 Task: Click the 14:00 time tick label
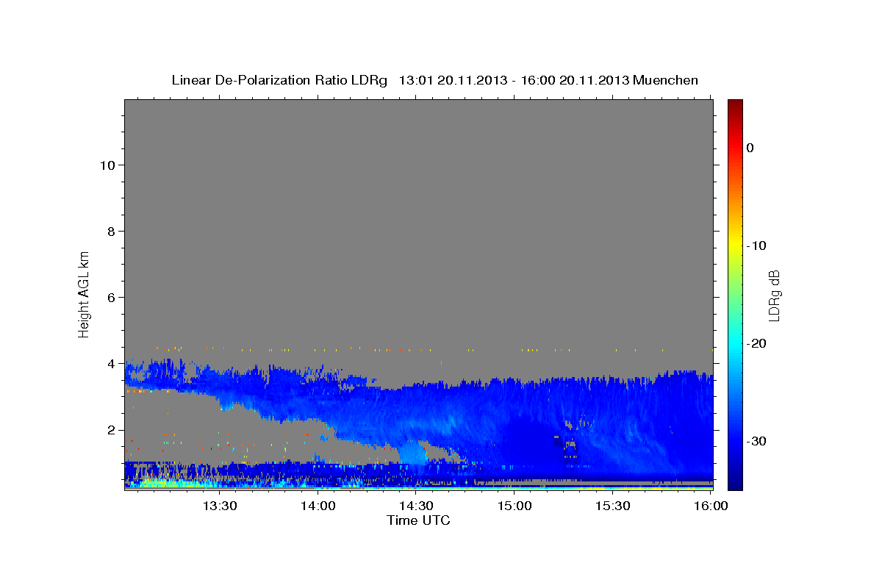pos(318,506)
